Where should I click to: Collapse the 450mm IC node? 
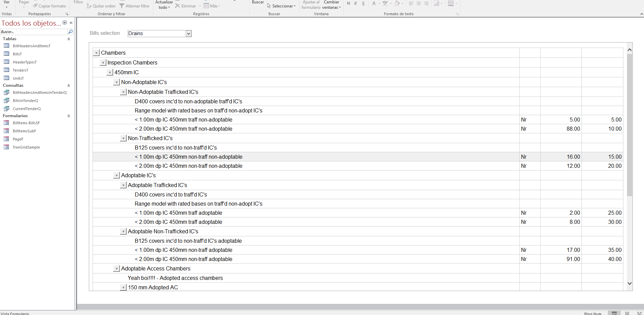coord(110,73)
